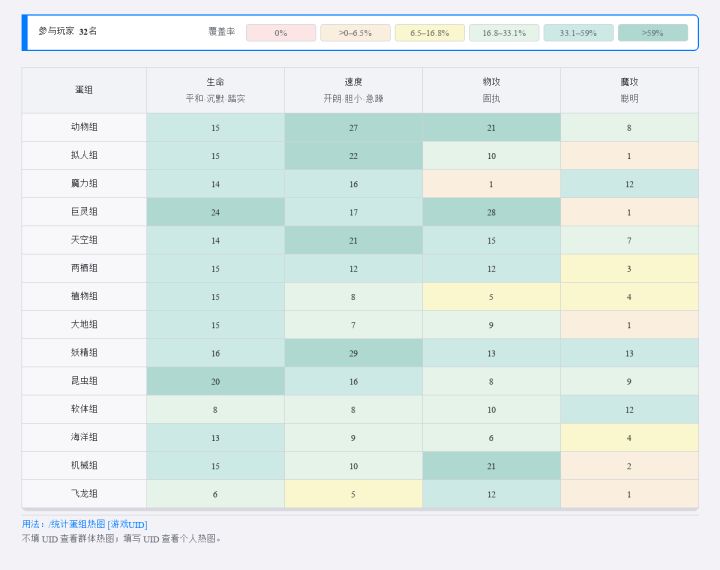720x570 pixels.
Task: Click 动物组 速度 cell showing 27
Action: 353,127
